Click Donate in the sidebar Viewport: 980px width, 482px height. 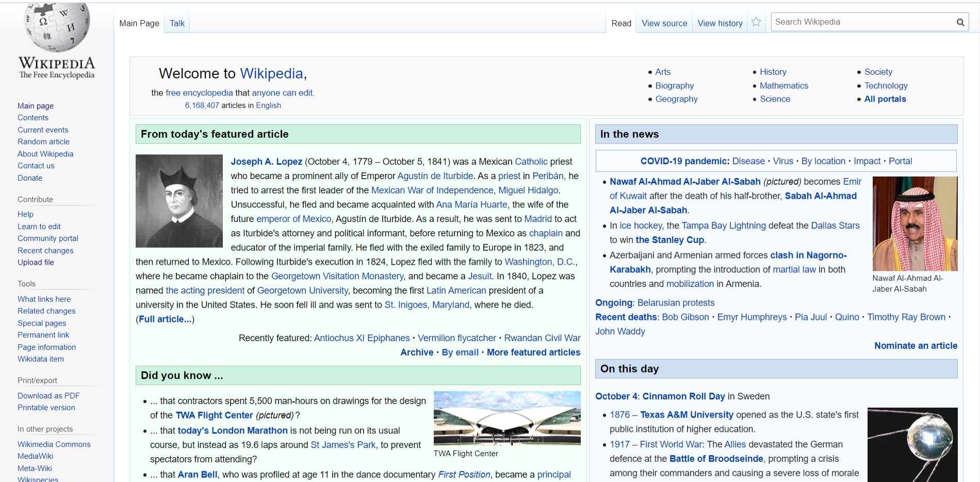[x=30, y=178]
